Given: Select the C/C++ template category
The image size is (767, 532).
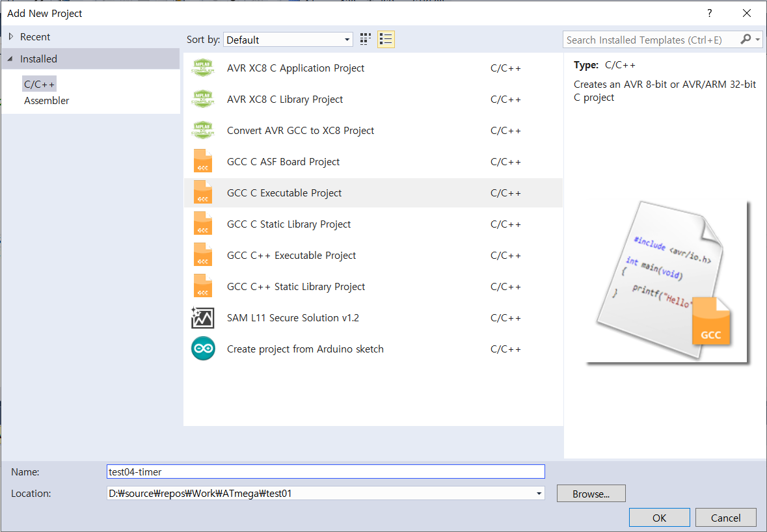Looking at the screenshot, I should coord(39,84).
